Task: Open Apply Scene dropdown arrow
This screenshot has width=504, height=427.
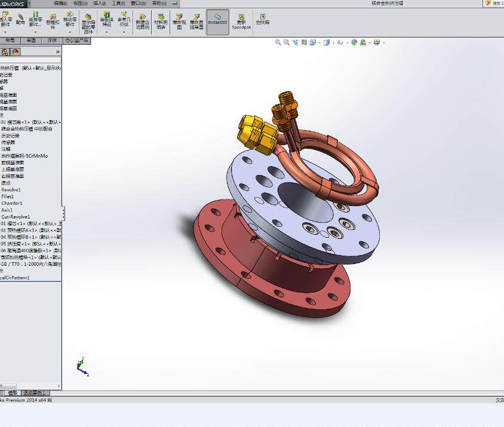Action: point(370,43)
